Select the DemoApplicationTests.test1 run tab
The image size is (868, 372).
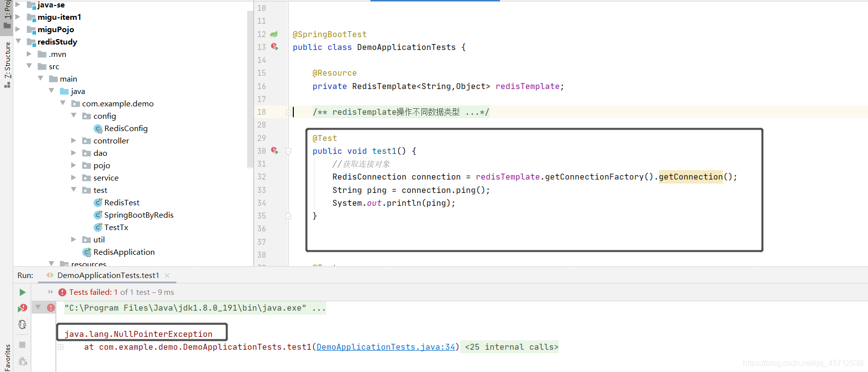pos(108,276)
